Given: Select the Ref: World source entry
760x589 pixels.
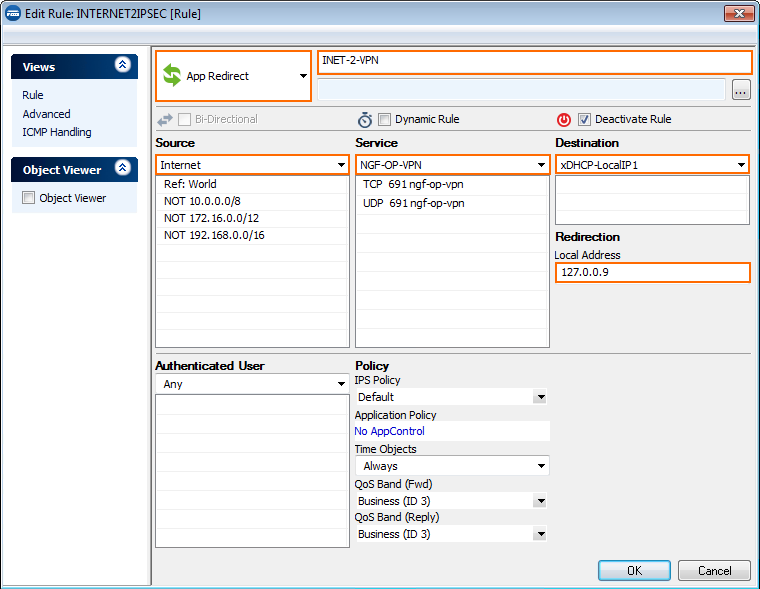Looking at the screenshot, I should click(252, 184).
